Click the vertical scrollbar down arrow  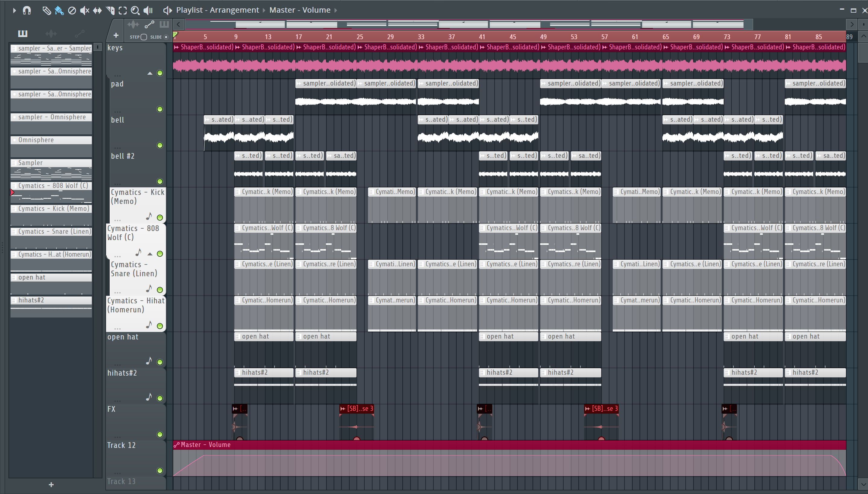tap(863, 484)
